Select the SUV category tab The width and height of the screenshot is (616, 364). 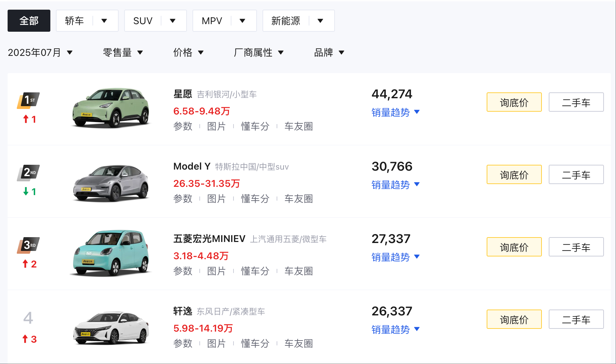[143, 21]
